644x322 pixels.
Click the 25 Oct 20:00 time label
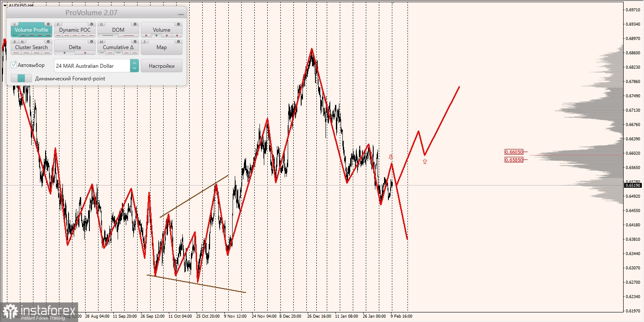208,316
